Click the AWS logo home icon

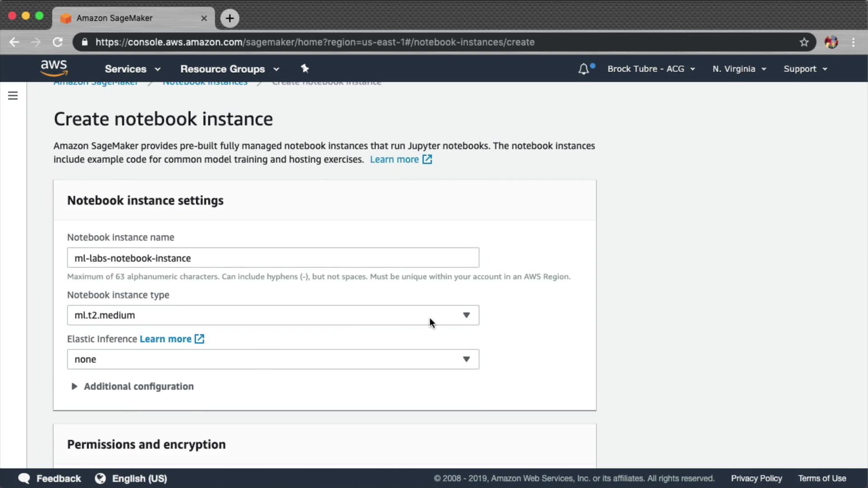tap(54, 68)
